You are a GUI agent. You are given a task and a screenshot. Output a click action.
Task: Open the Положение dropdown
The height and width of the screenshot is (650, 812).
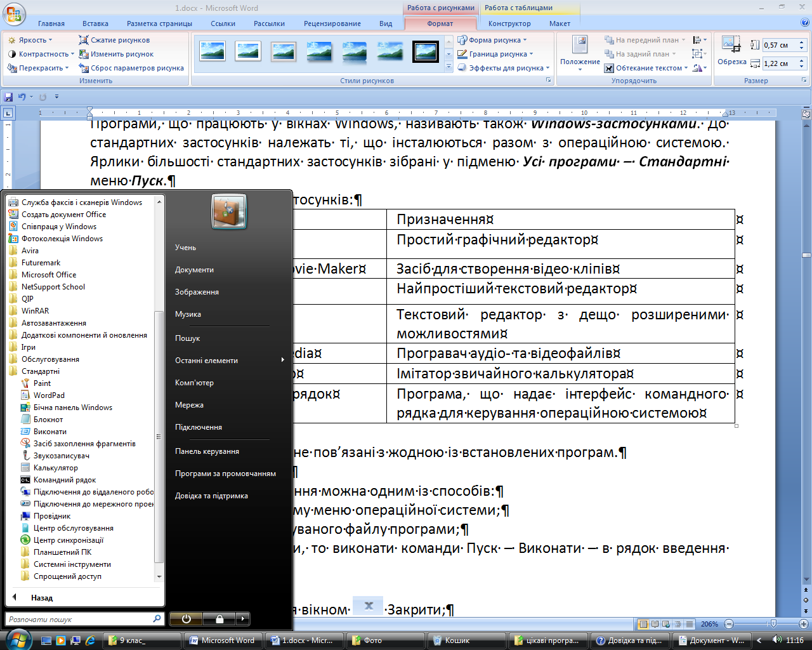[580, 52]
